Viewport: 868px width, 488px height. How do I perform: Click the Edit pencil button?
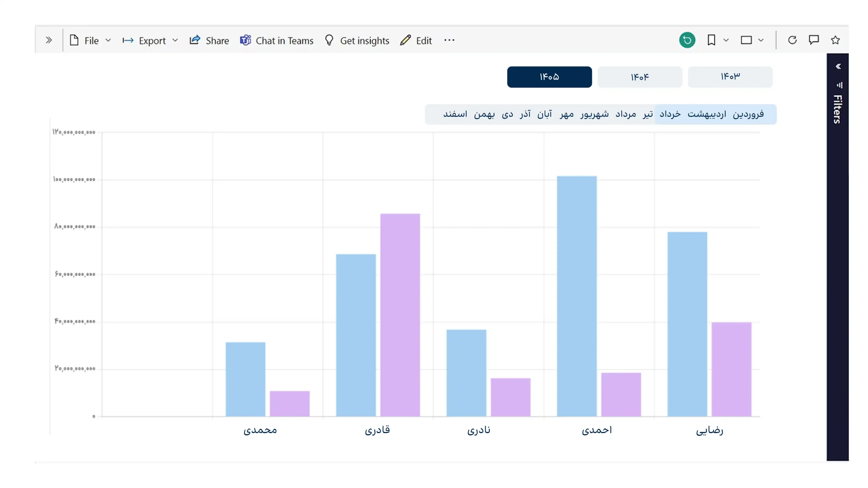(416, 40)
